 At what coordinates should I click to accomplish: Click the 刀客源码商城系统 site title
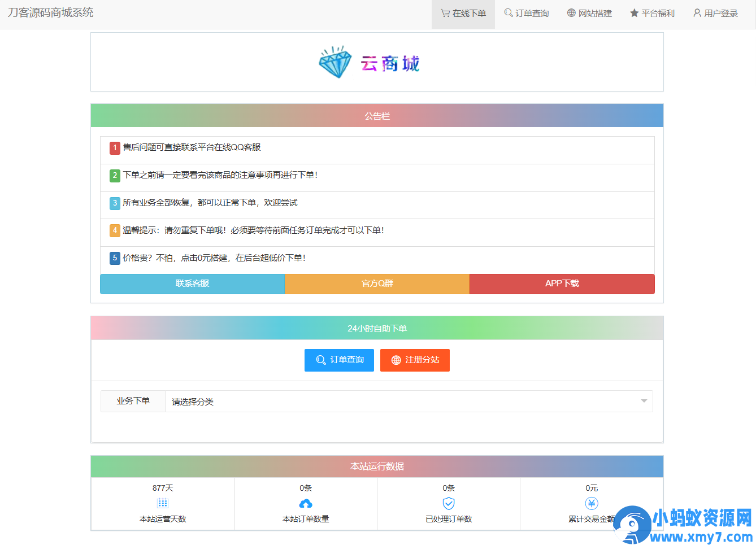(50, 12)
